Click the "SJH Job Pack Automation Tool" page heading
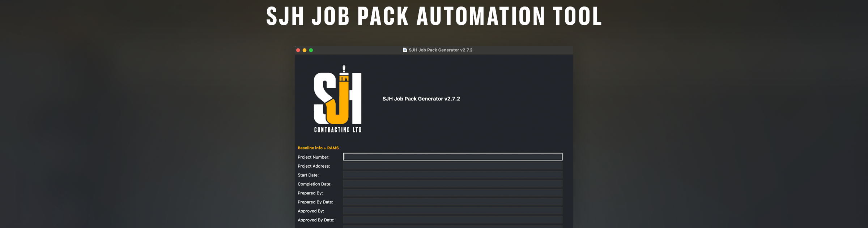Image resolution: width=868 pixels, height=228 pixels. 434,17
